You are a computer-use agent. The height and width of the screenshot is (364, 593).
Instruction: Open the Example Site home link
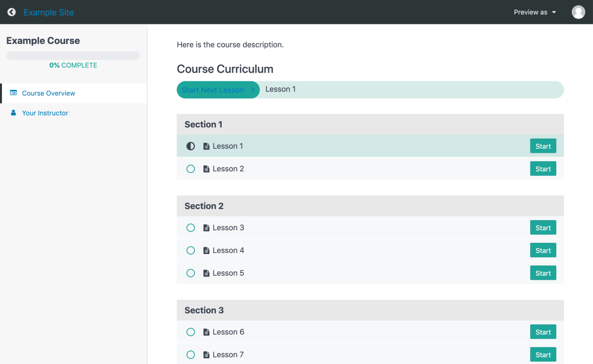point(49,12)
